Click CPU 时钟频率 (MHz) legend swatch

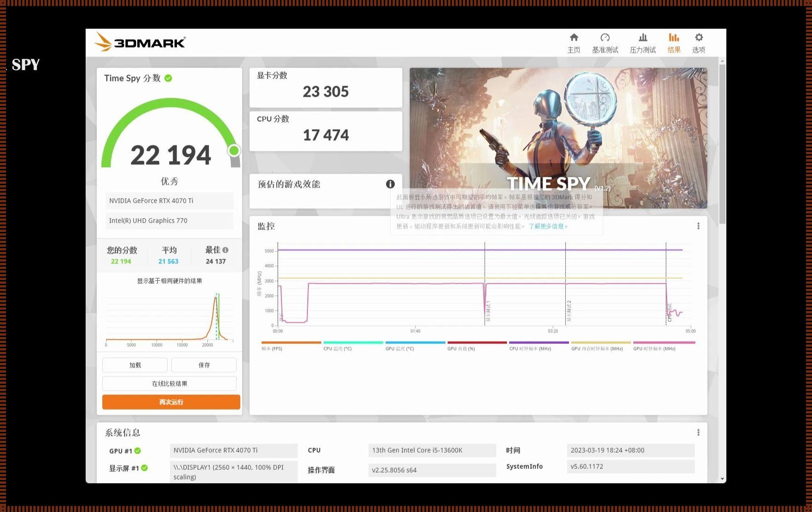pyautogui.click(x=539, y=343)
